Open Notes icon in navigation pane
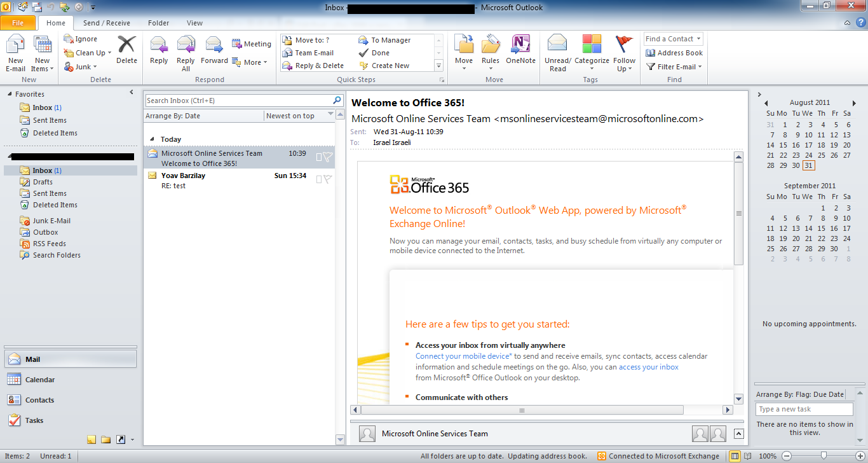Image resolution: width=868 pixels, height=463 pixels. (x=92, y=439)
